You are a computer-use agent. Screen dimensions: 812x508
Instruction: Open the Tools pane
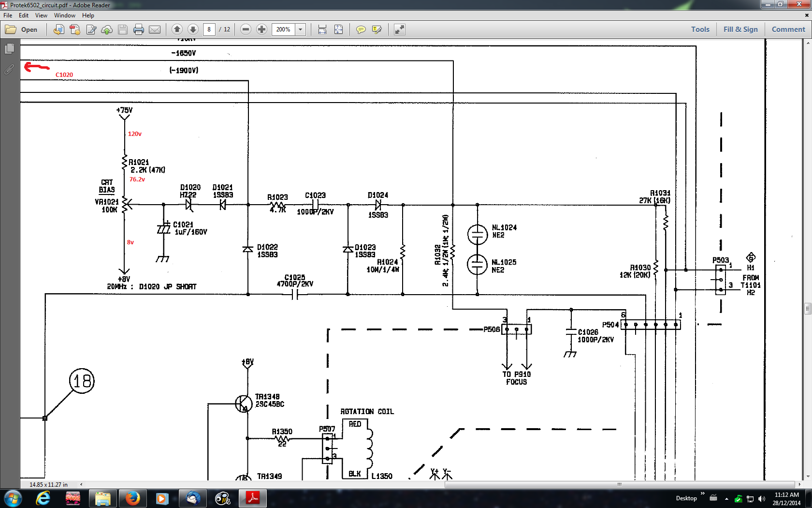point(700,30)
